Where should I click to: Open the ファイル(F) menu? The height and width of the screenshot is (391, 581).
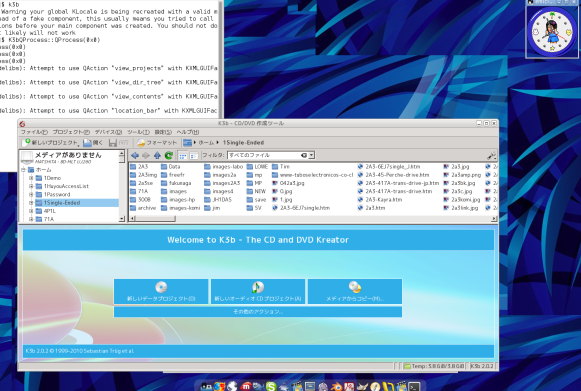(34, 132)
